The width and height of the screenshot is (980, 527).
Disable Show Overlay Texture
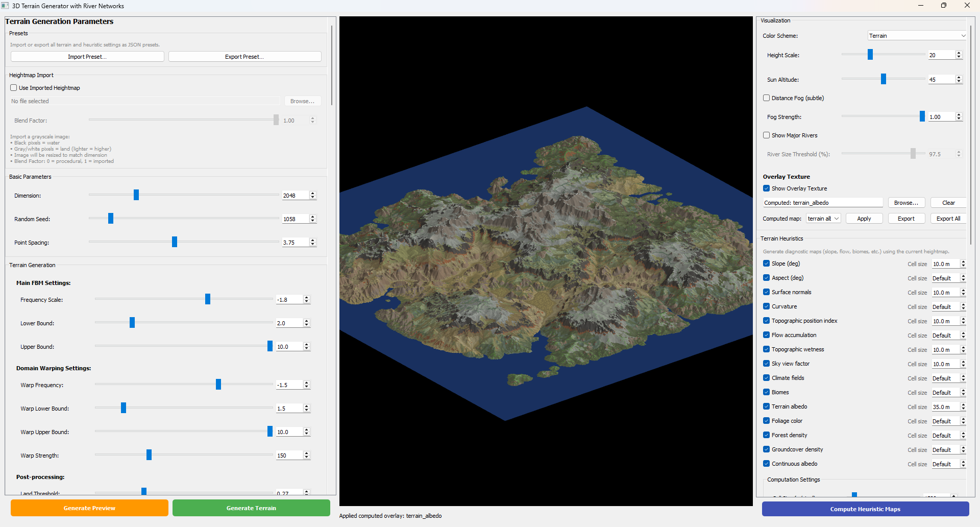point(766,188)
